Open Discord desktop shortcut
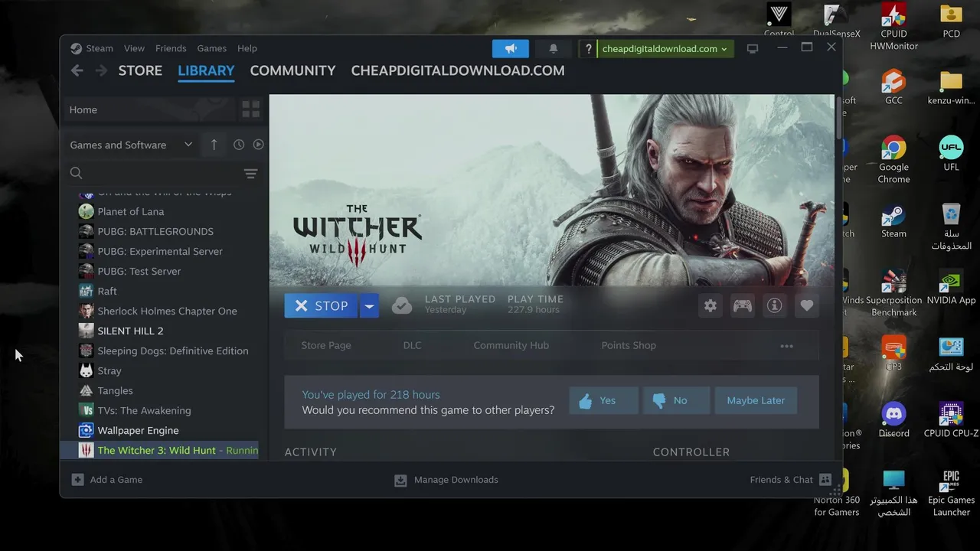 pyautogui.click(x=893, y=420)
